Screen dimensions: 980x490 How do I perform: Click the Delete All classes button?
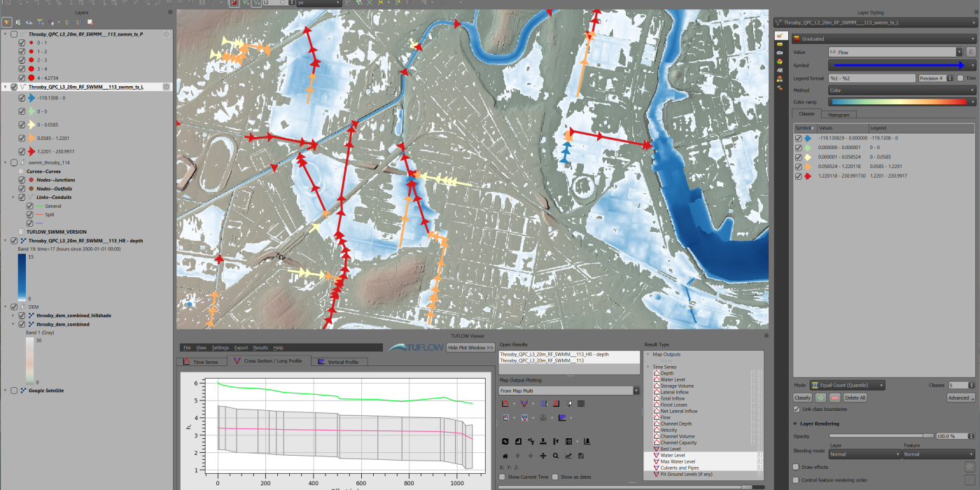(x=855, y=398)
